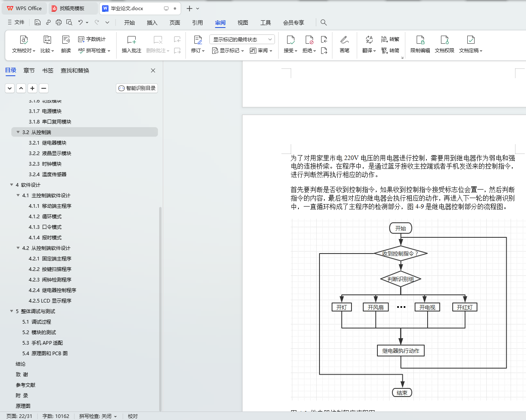
Task: Click the 继电器执行动作 box in flowchart
Action: tap(401, 351)
